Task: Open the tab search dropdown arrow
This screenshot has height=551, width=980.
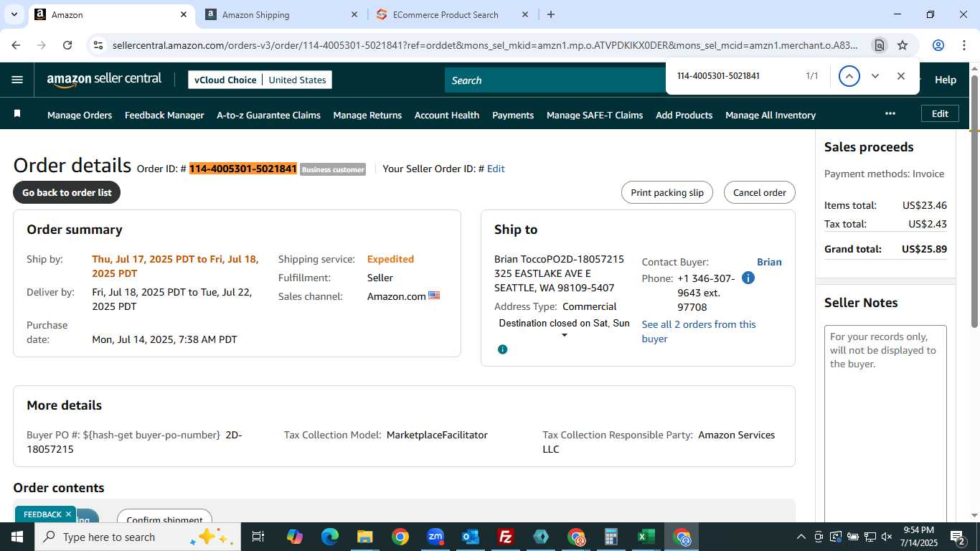Action: pyautogui.click(x=14, y=14)
